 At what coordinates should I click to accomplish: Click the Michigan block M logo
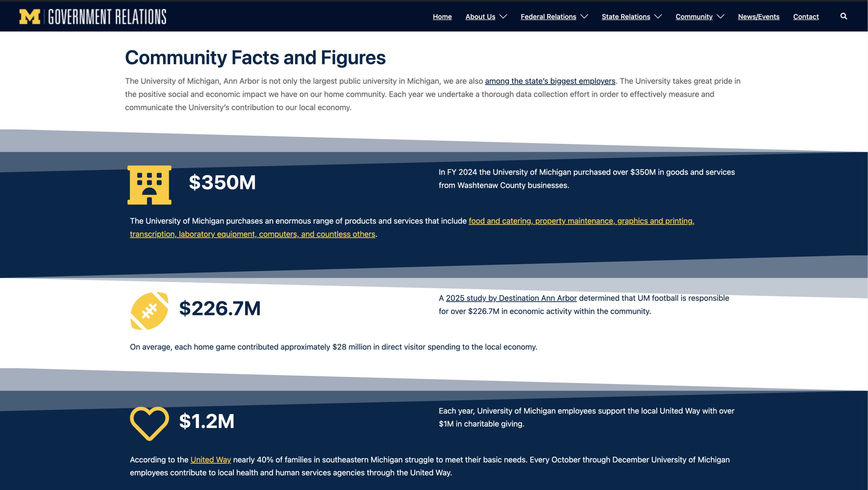pyautogui.click(x=29, y=17)
